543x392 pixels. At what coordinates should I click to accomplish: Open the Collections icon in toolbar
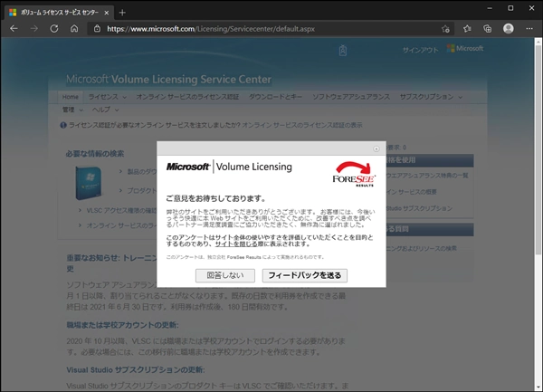coord(488,29)
